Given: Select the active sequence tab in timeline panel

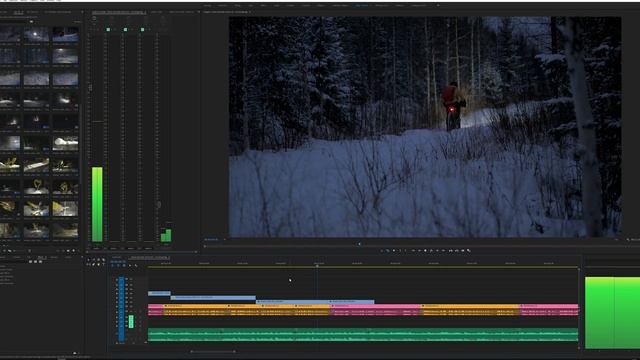Looking at the screenshot, I should coord(149,258).
